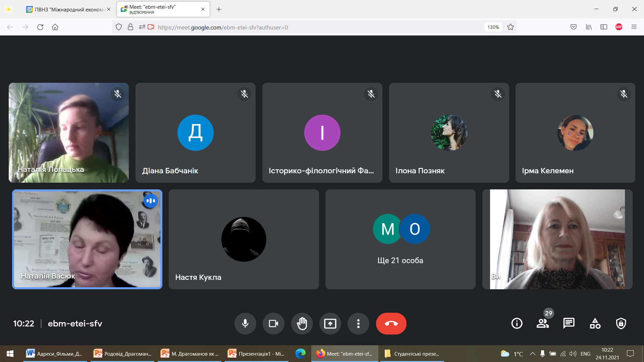The width and height of the screenshot is (644, 362).
Task: Click Наталія Лопацька video tile
Action: click(69, 133)
